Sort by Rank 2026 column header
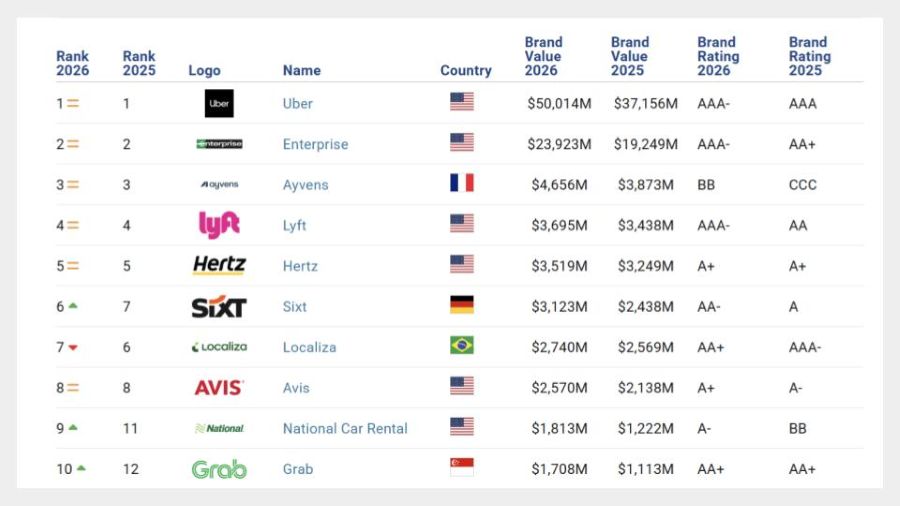Image resolution: width=900 pixels, height=506 pixels. pyautogui.click(x=72, y=63)
